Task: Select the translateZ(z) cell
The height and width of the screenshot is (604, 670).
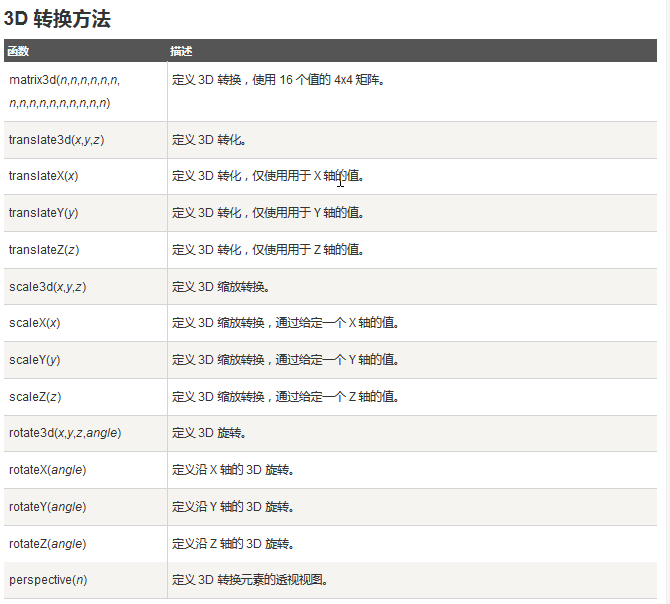Action: tap(85, 250)
